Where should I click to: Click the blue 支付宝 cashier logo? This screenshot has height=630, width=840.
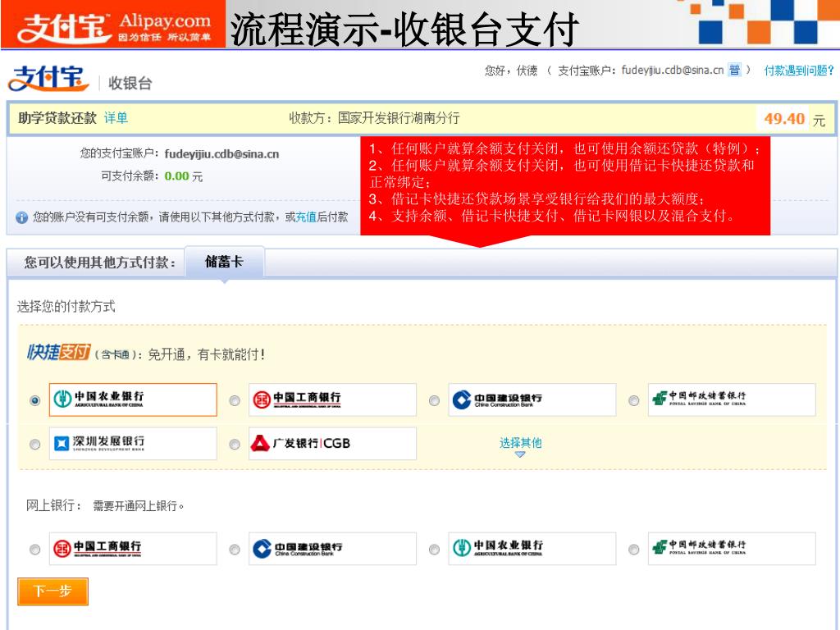click(x=48, y=78)
